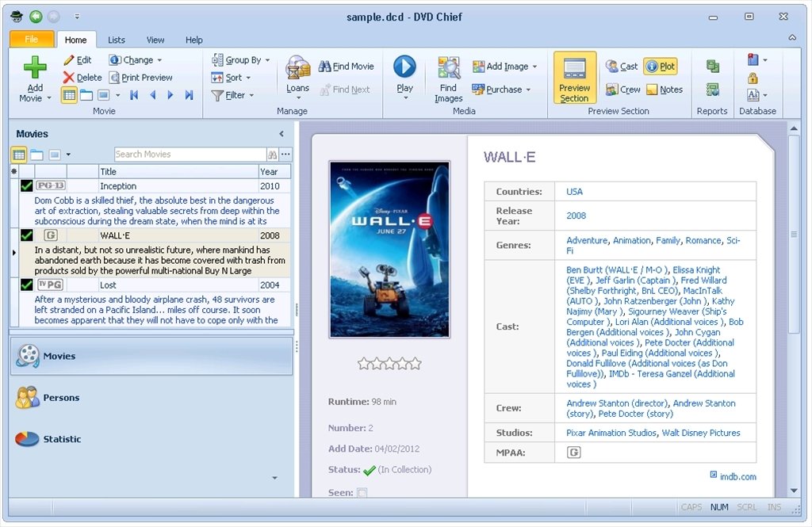The height and width of the screenshot is (527, 812).
Task: Open Print Preview
Action: (140, 78)
